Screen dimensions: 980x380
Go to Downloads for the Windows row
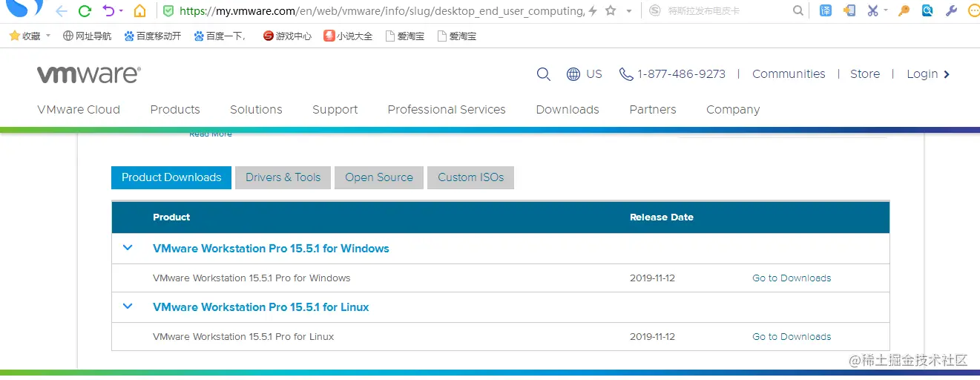792,278
